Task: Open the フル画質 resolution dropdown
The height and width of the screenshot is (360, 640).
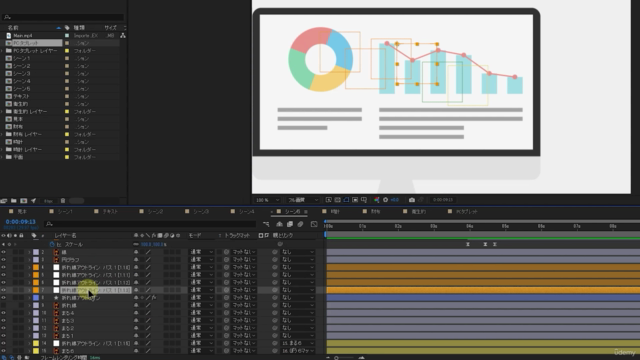Action: [x=302, y=200]
